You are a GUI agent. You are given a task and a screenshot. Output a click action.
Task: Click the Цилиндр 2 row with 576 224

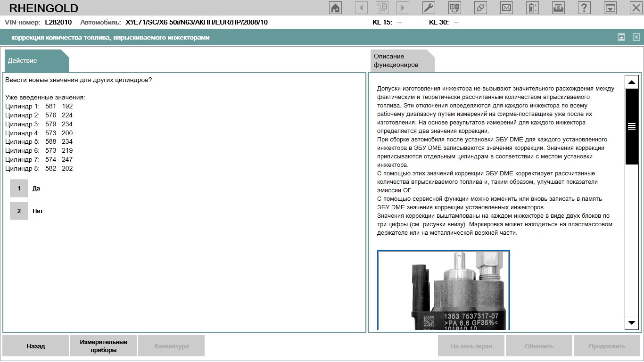point(39,115)
